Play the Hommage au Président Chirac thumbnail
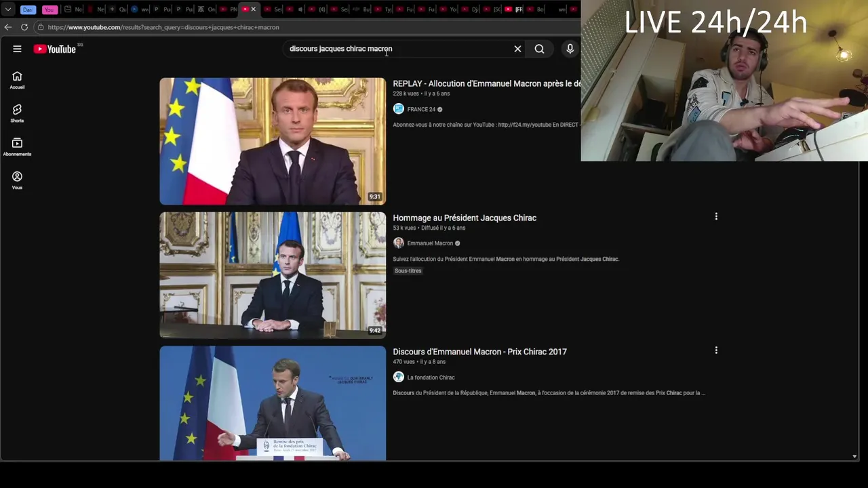The height and width of the screenshot is (488, 868). [273, 275]
